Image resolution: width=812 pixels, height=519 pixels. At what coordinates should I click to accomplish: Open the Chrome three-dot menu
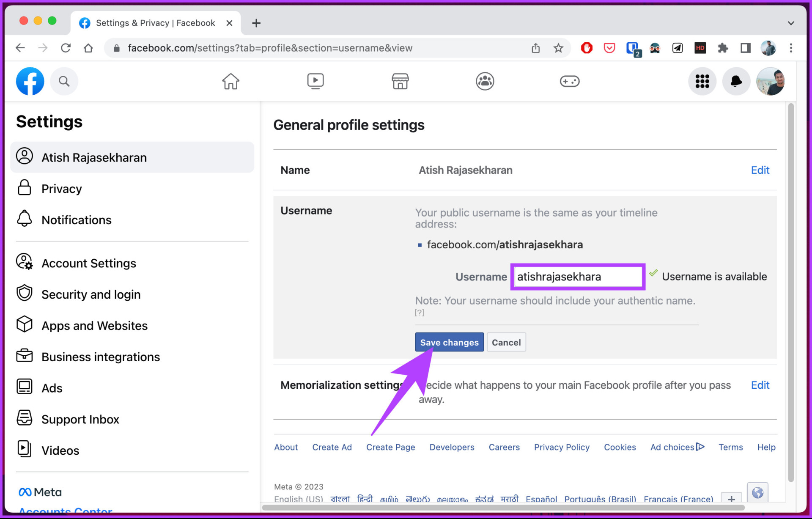click(x=791, y=48)
